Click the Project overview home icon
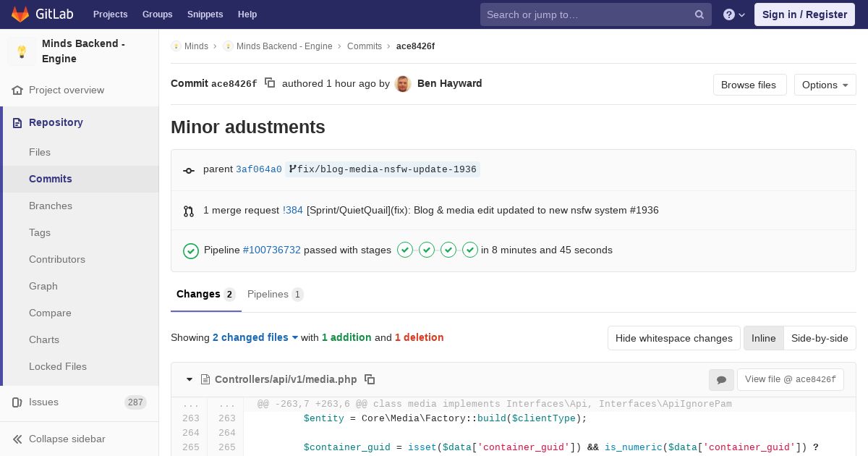 click(17, 90)
